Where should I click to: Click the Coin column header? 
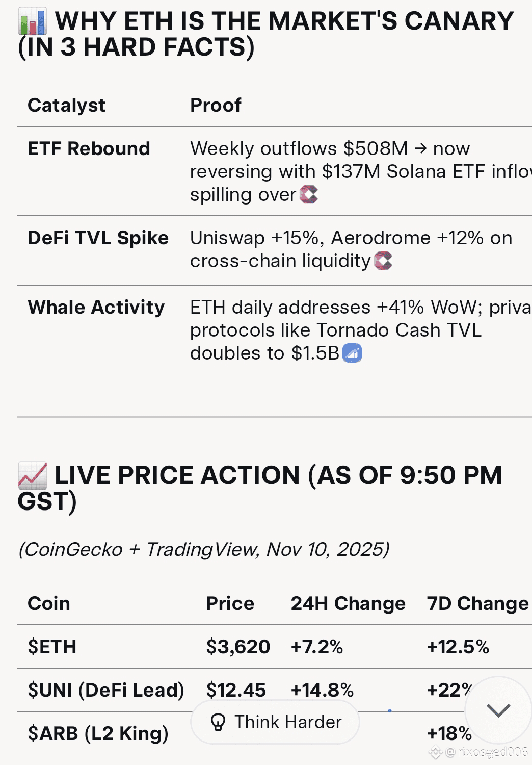click(49, 603)
